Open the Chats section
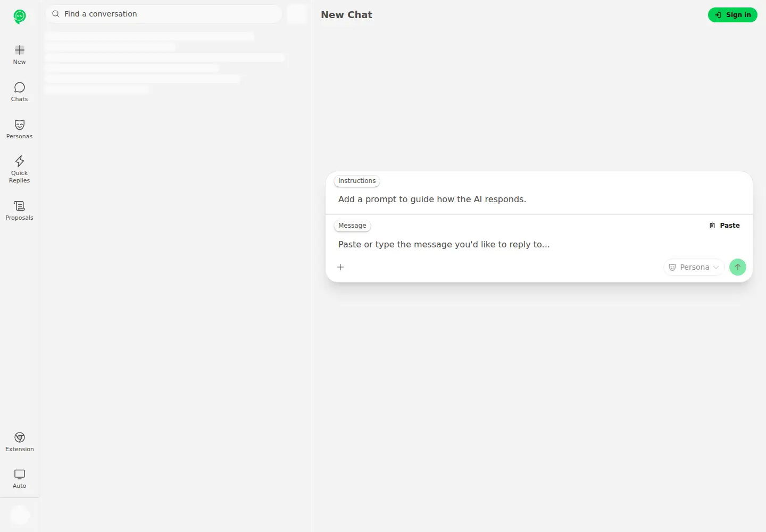Viewport: 766px width, 532px height. tap(20, 92)
